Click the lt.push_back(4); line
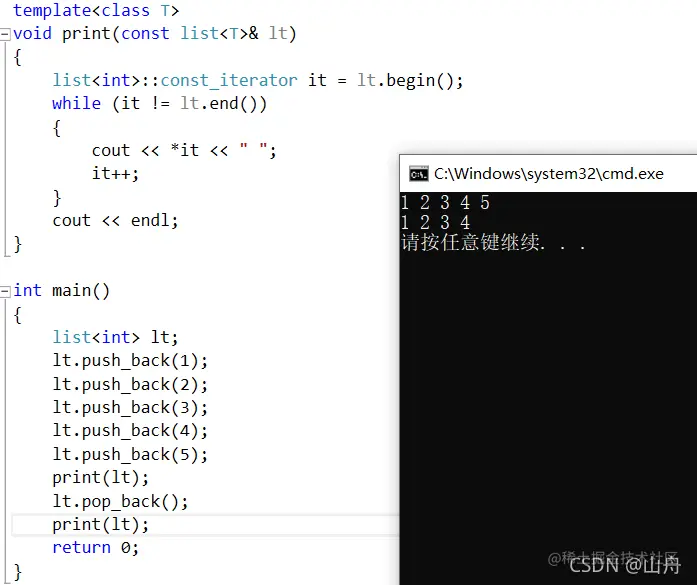697x585 pixels. point(130,431)
